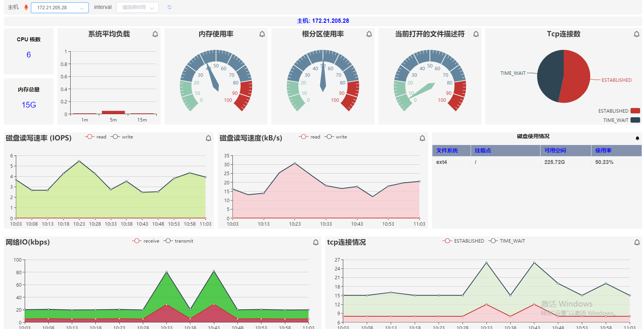Viewport: 644px width, 329px height.
Task: Click the host title 主机: 172.21.205.28
Action: [323, 21]
